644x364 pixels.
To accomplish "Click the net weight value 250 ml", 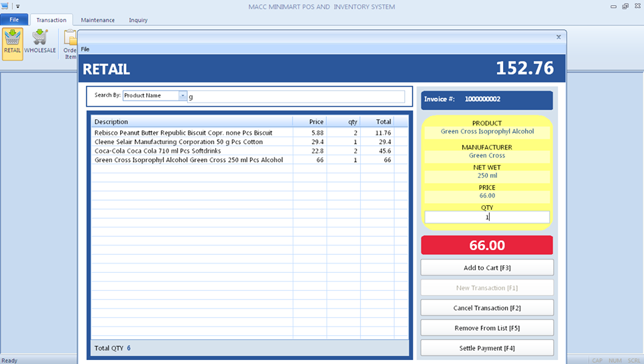I will pos(487,176).
